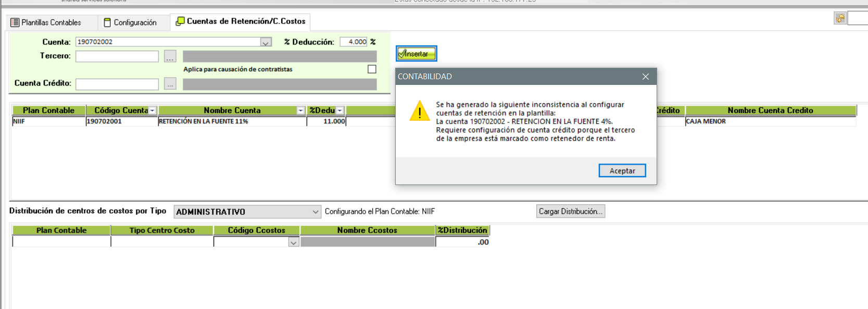The height and width of the screenshot is (309, 868).
Task: Open the Tercero lookup ellipsis button
Action: click(170, 56)
